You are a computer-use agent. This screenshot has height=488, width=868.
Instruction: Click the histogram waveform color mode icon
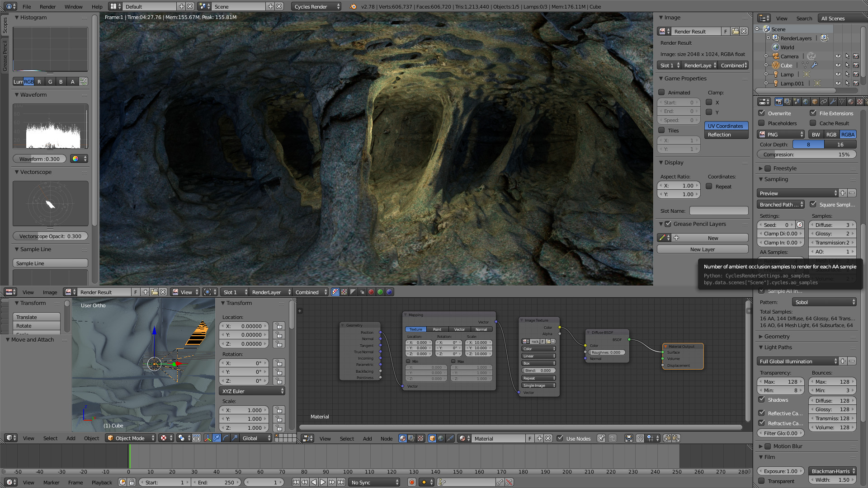(x=79, y=159)
